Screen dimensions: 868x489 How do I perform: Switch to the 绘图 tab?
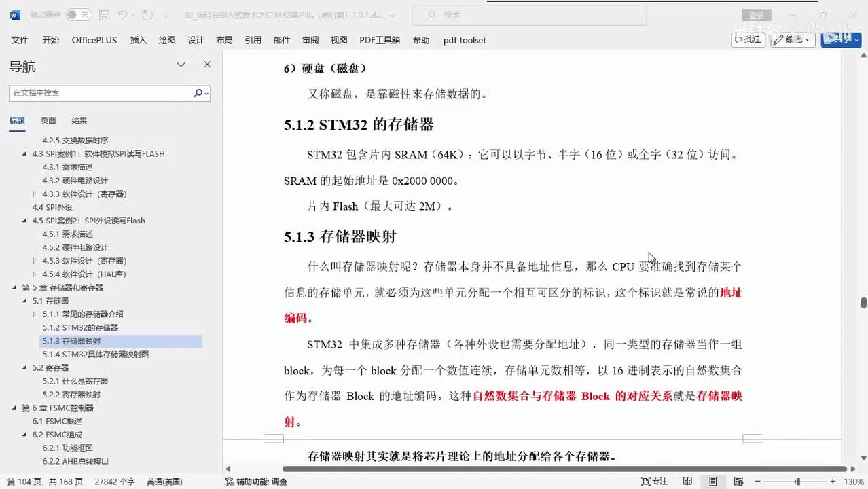click(x=167, y=40)
